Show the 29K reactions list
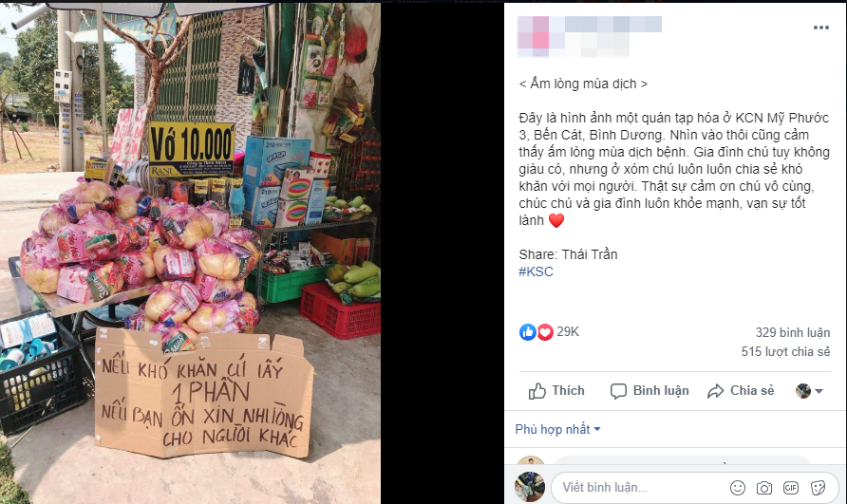Image resolution: width=847 pixels, height=504 pixels. tap(568, 331)
